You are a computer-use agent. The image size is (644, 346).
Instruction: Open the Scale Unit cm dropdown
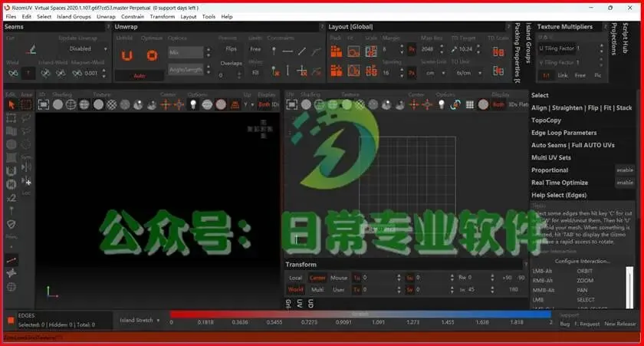click(435, 73)
